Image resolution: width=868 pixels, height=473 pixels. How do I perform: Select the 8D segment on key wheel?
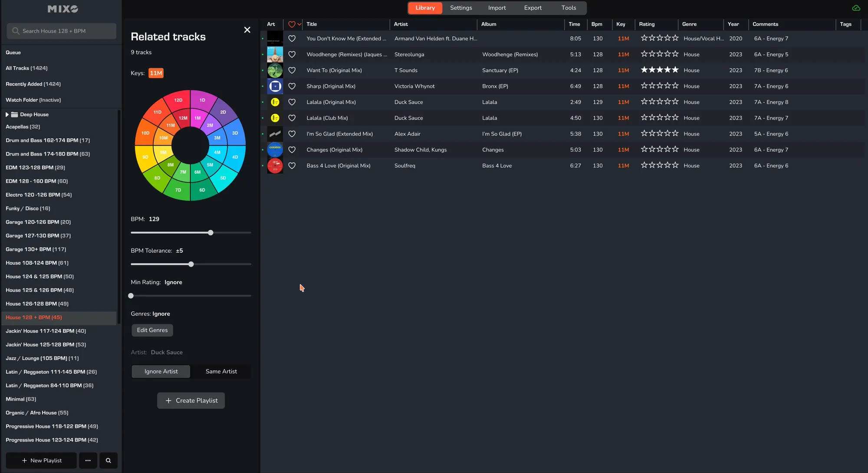(x=157, y=178)
